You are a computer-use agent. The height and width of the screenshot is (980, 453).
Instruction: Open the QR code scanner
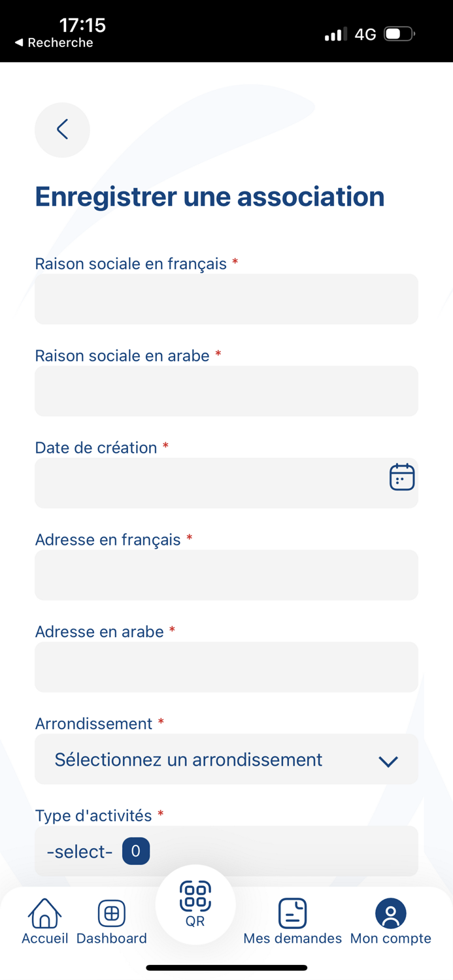pos(195,902)
